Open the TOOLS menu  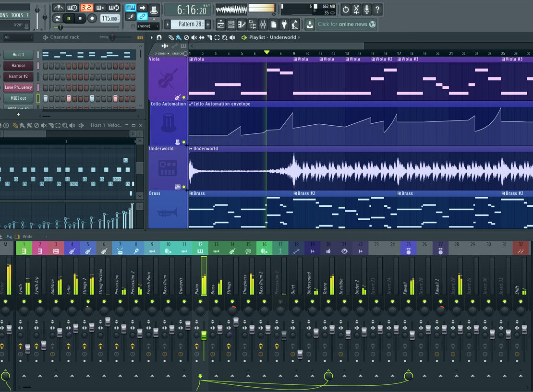point(17,15)
